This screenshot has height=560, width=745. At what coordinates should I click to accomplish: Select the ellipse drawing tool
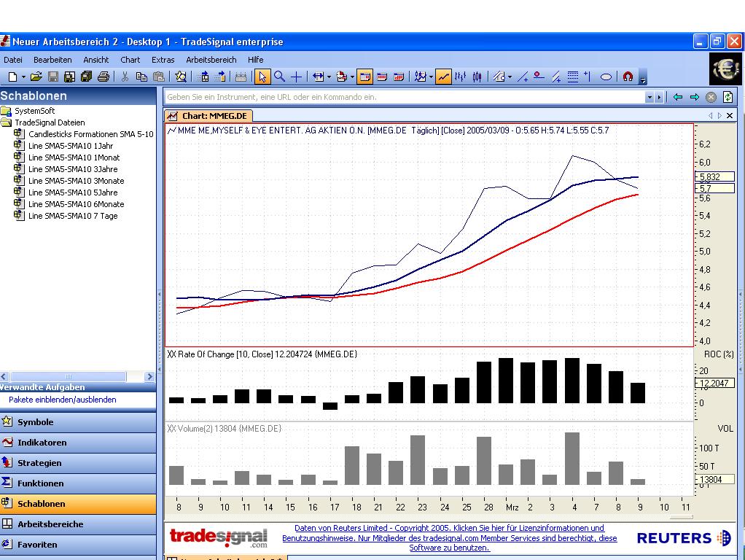pos(606,77)
